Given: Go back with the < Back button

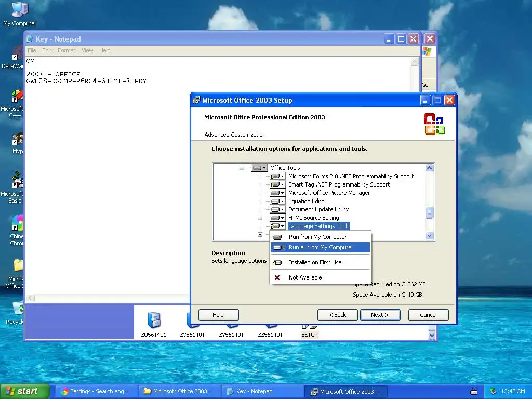Looking at the screenshot, I should pyautogui.click(x=338, y=315).
